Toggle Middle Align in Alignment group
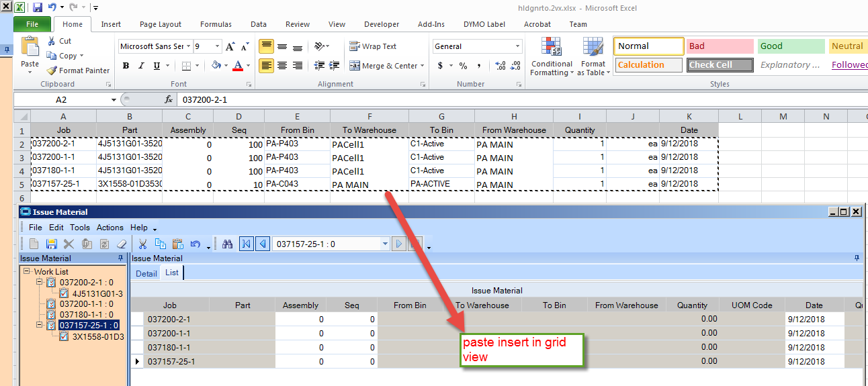The width and height of the screenshot is (868, 386). pos(282,46)
